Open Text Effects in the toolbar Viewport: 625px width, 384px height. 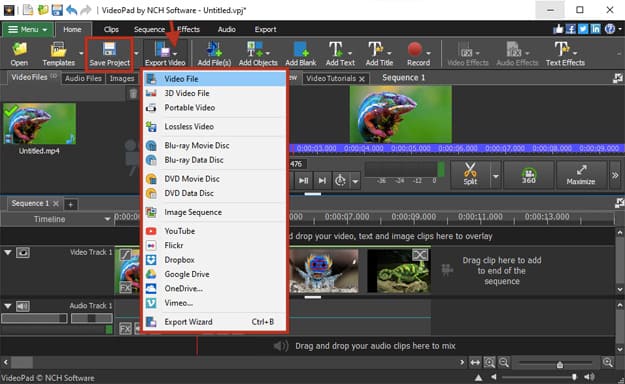(565, 53)
